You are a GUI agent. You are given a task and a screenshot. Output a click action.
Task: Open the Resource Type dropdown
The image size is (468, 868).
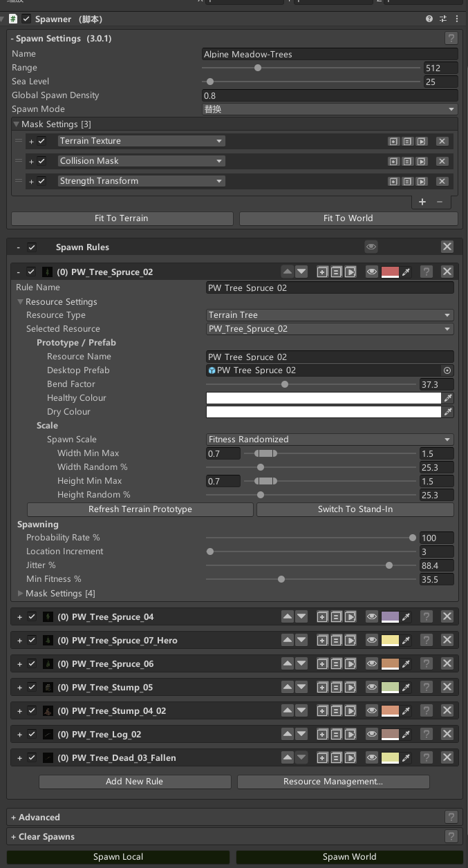pyautogui.click(x=330, y=315)
